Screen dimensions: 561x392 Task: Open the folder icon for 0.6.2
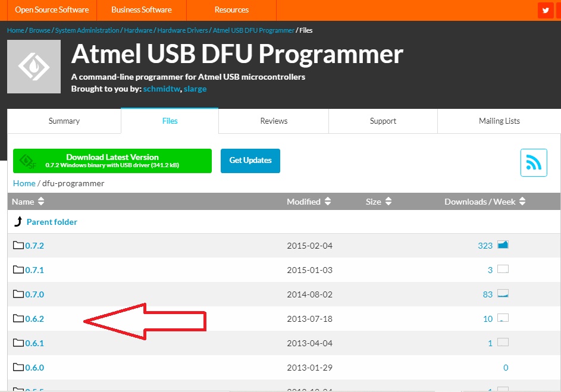18,318
